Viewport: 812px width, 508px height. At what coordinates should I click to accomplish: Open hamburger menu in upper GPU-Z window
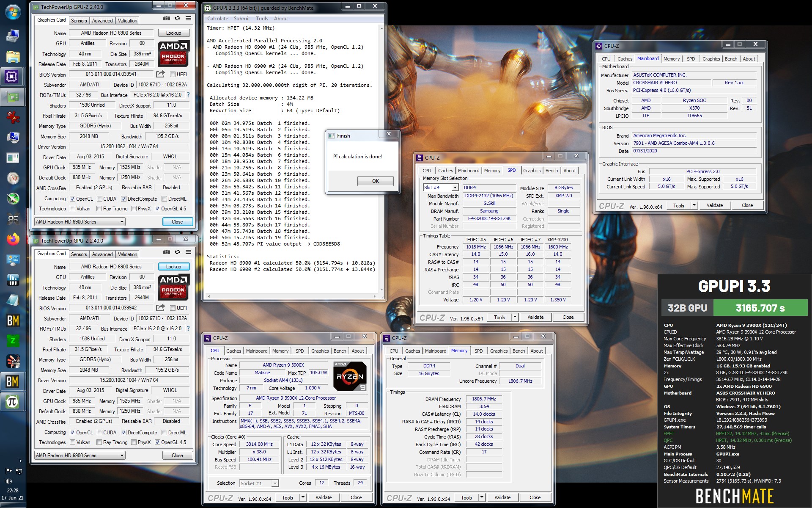(x=189, y=19)
